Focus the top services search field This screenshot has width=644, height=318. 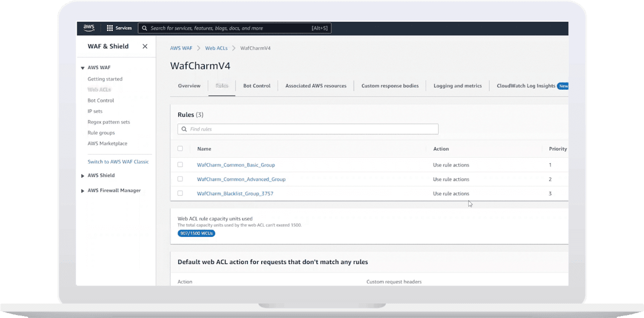234,28
